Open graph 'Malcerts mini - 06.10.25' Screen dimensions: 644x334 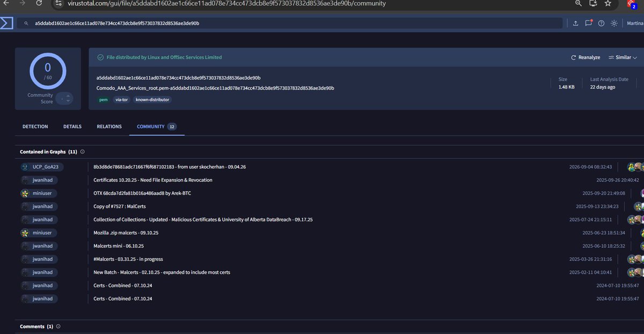point(119,246)
